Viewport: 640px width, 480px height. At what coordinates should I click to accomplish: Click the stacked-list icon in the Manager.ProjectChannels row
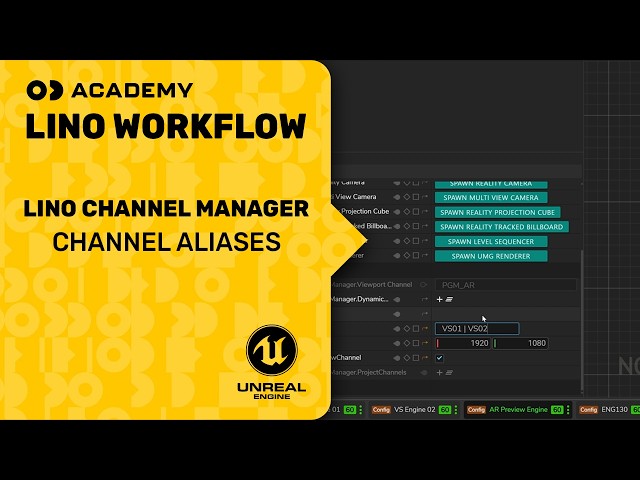pyautogui.click(x=449, y=372)
